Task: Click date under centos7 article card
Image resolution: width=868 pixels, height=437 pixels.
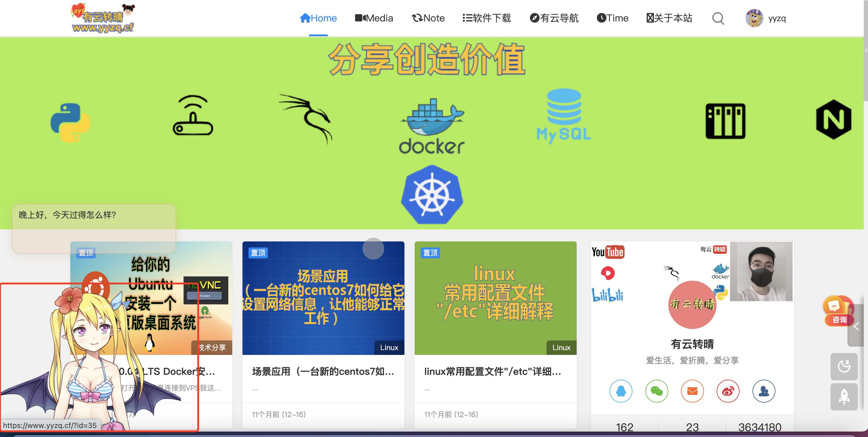Action: [x=279, y=414]
